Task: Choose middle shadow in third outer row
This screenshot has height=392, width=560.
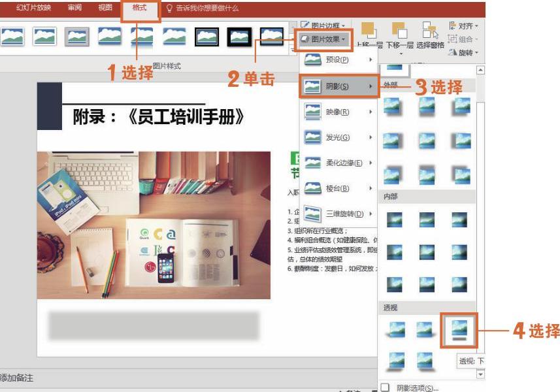Action: pos(427,175)
